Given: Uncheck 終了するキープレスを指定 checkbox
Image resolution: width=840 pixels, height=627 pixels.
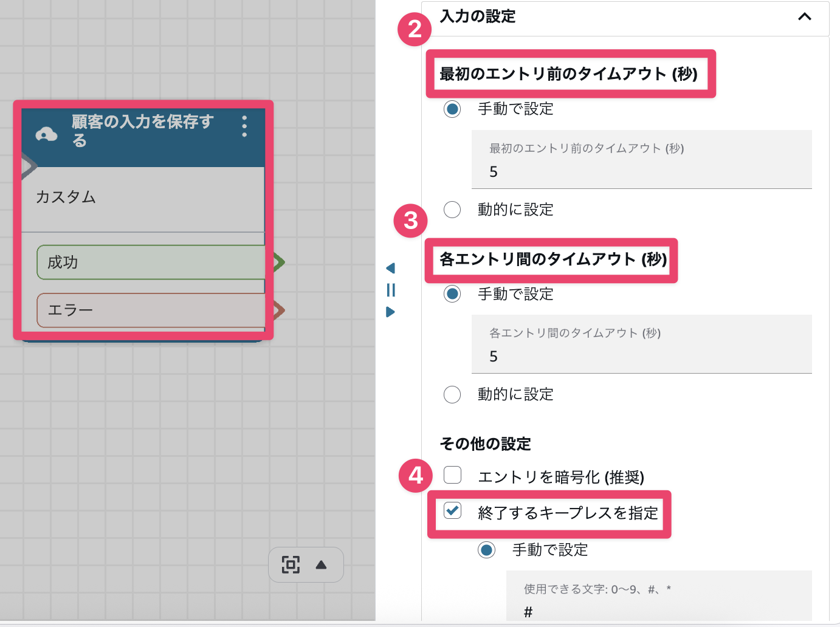Looking at the screenshot, I should pyautogui.click(x=452, y=510).
